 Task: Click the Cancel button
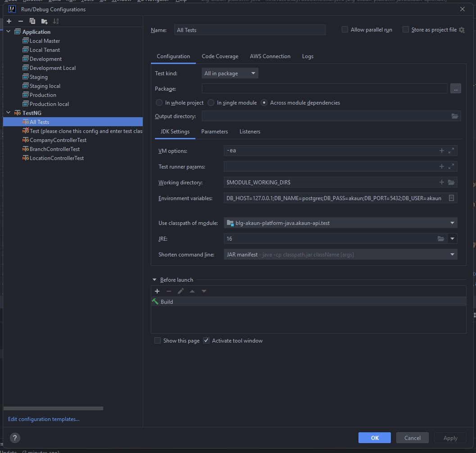(412, 438)
